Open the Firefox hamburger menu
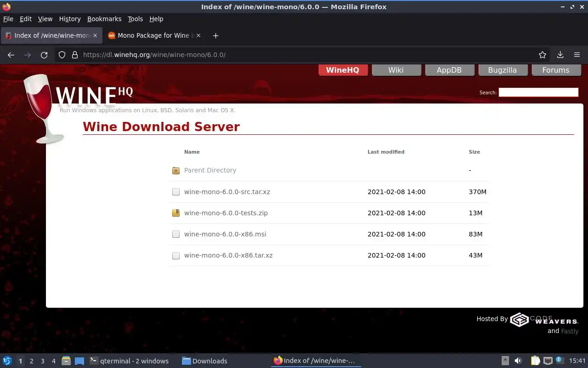This screenshot has height=368, width=588. [577, 55]
